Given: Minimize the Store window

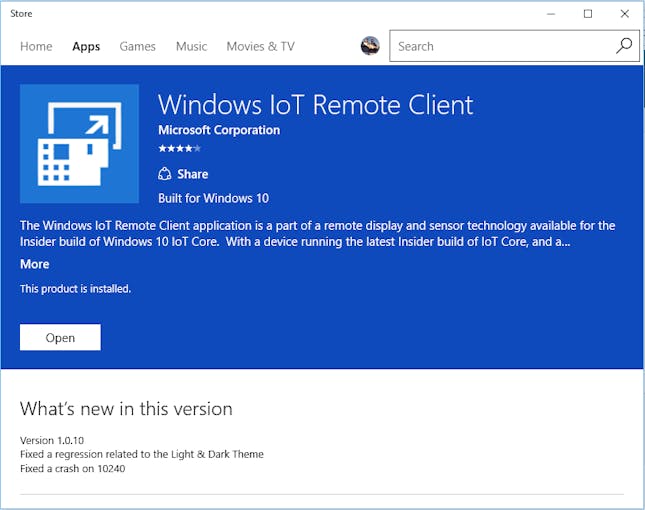Looking at the screenshot, I should [550, 13].
